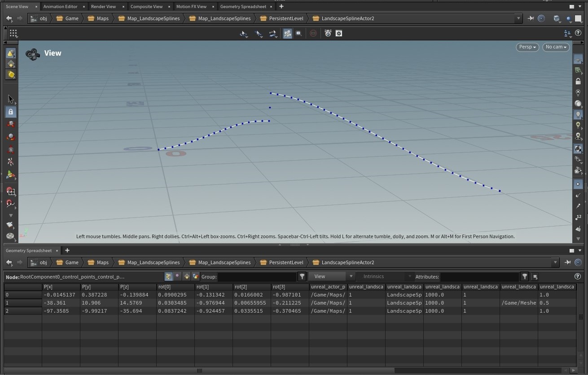Click the camera icon beside the View label
The height and width of the screenshot is (375, 588).
(x=32, y=54)
